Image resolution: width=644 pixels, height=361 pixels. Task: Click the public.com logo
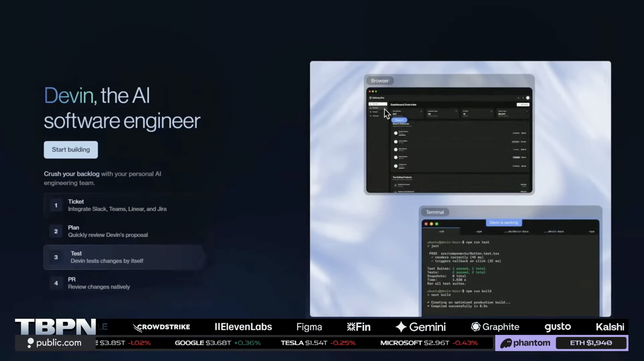54,343
